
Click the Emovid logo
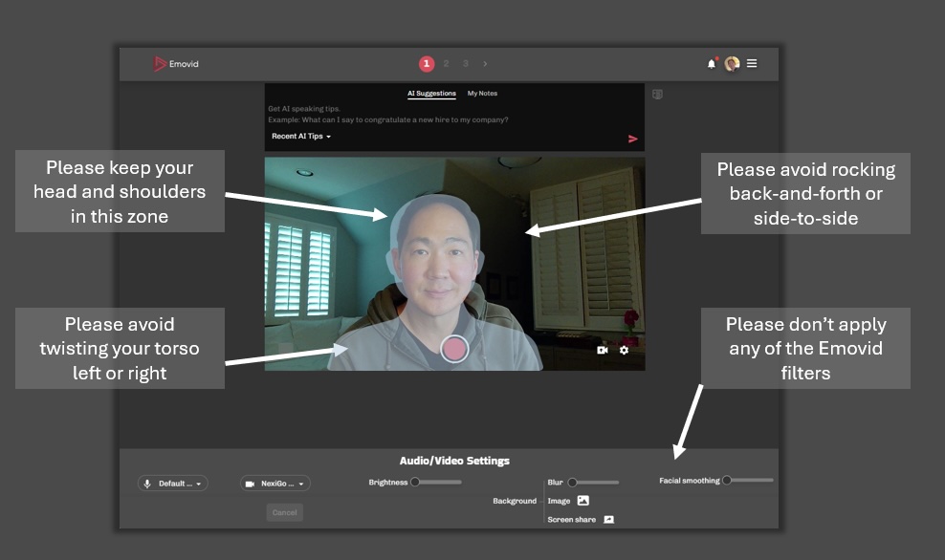click(176, 64)
